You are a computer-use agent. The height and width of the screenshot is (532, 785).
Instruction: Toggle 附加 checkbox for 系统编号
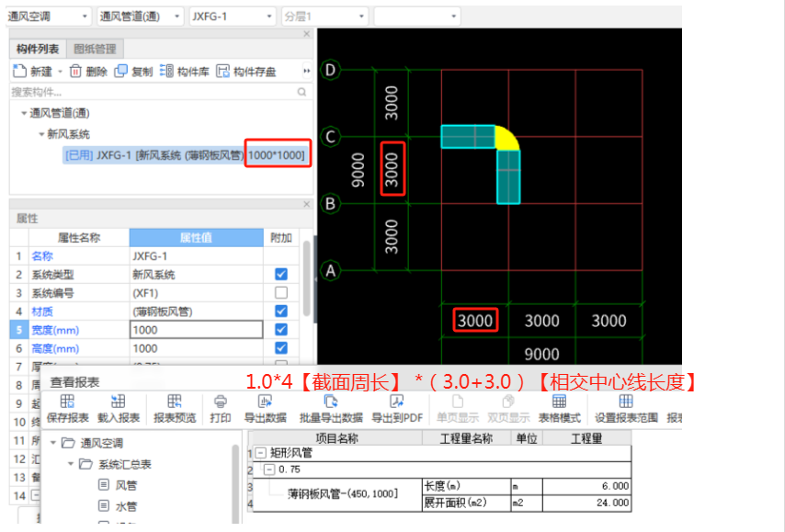(281, 292)
